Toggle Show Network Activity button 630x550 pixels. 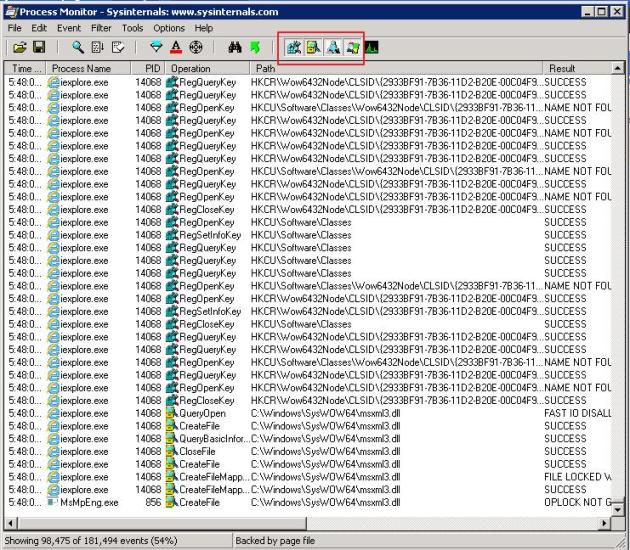[x=332, y=47]
